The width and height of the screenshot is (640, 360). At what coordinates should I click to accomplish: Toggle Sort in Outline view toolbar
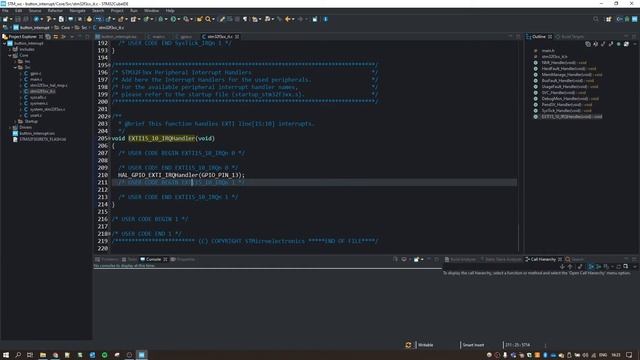point(596,44)
